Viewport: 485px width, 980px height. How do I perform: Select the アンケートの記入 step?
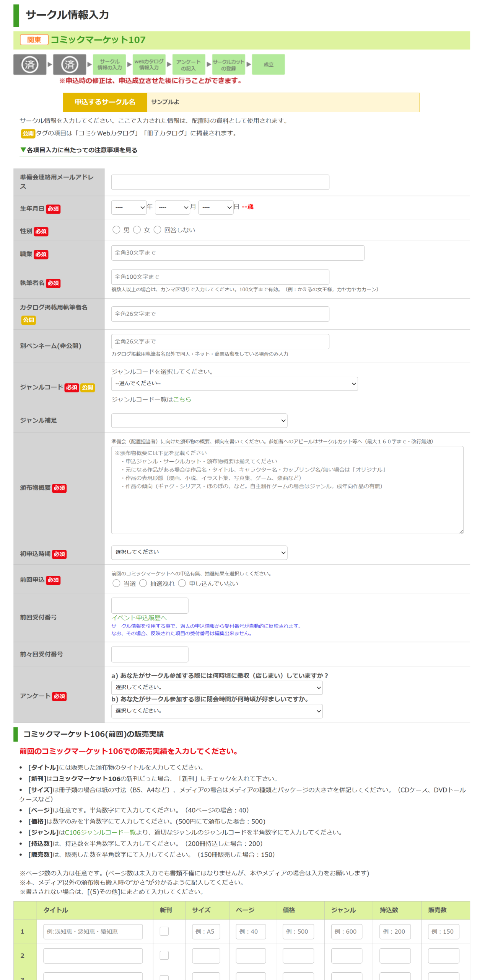tap(189, 64)
